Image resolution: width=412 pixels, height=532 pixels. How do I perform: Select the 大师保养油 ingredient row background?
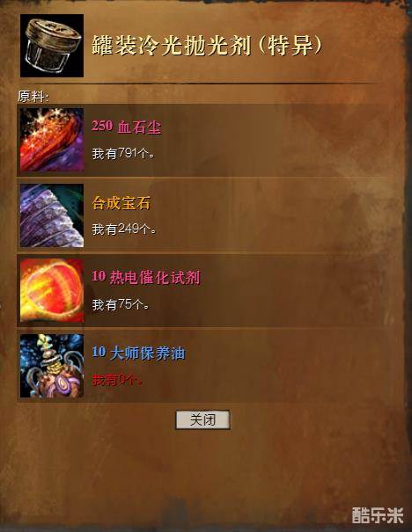click(210, 366)
